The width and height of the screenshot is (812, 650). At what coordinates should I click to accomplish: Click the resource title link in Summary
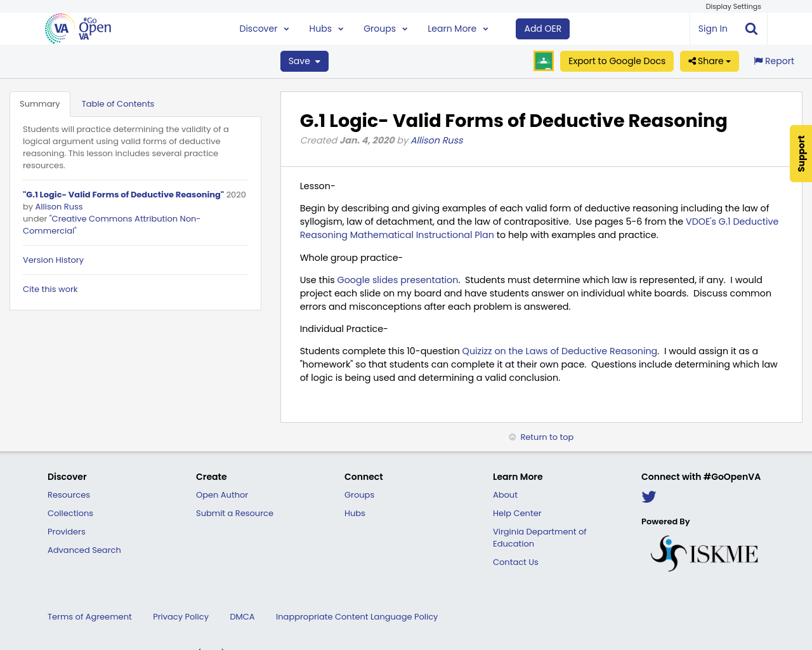coord(123,195)
